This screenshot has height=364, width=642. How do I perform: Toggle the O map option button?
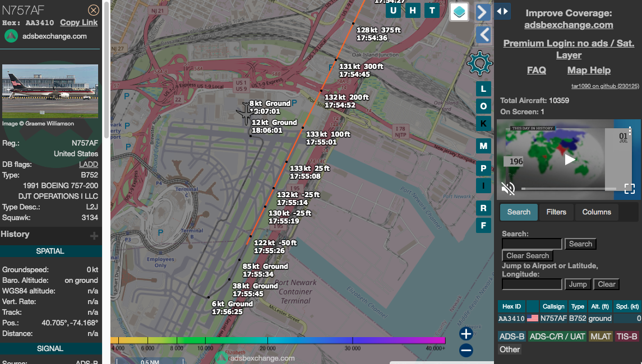coord(483,106)
